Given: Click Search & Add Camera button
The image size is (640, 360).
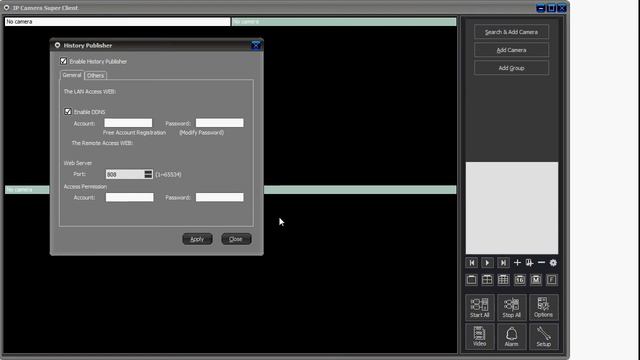Looking at the screenshot, I should pos(511,32).
